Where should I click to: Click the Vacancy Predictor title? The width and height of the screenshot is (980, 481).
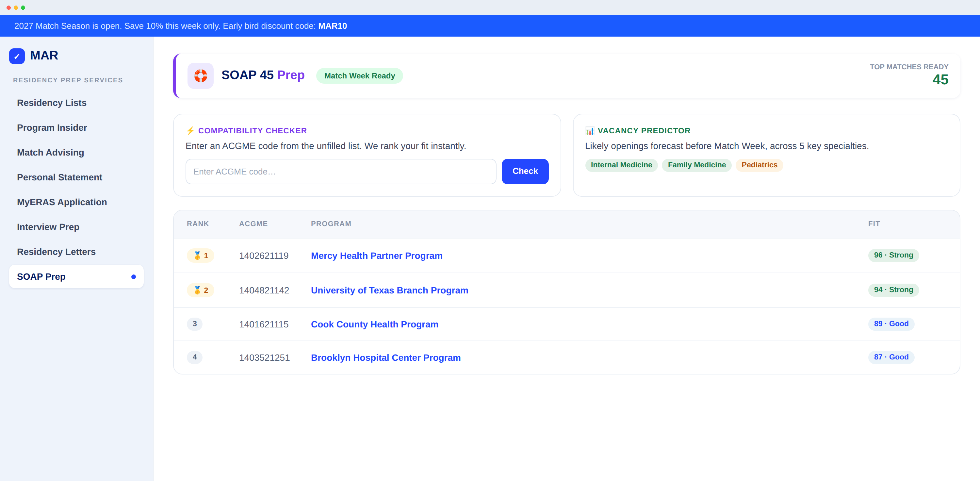coord(644,130)
